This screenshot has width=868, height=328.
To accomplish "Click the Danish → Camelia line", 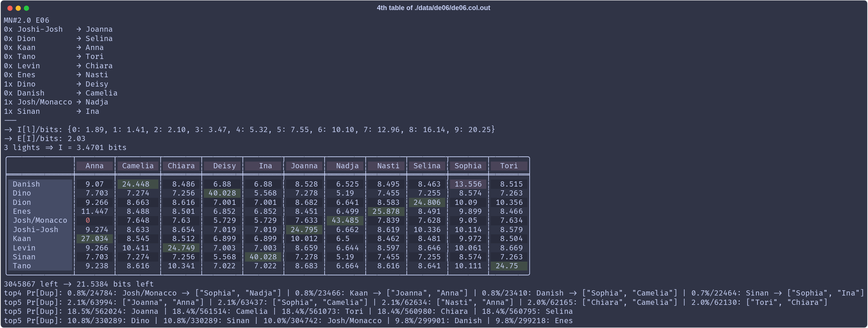I will coord(61,93).
